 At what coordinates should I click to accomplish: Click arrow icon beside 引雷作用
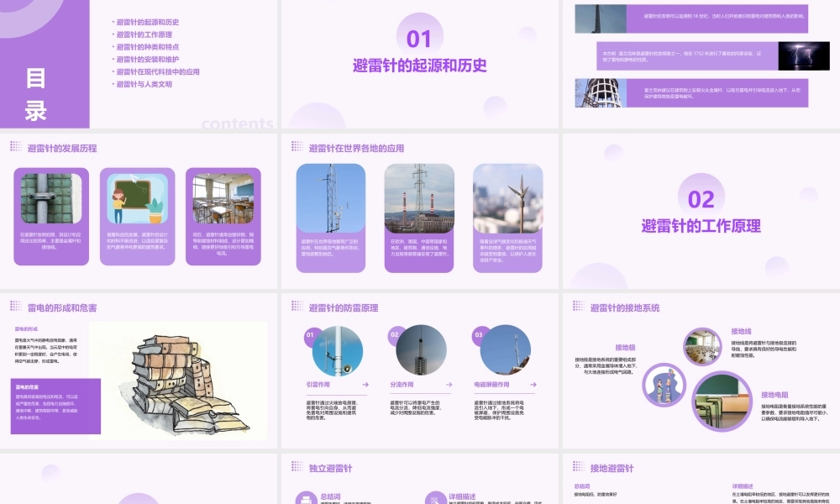365,385
